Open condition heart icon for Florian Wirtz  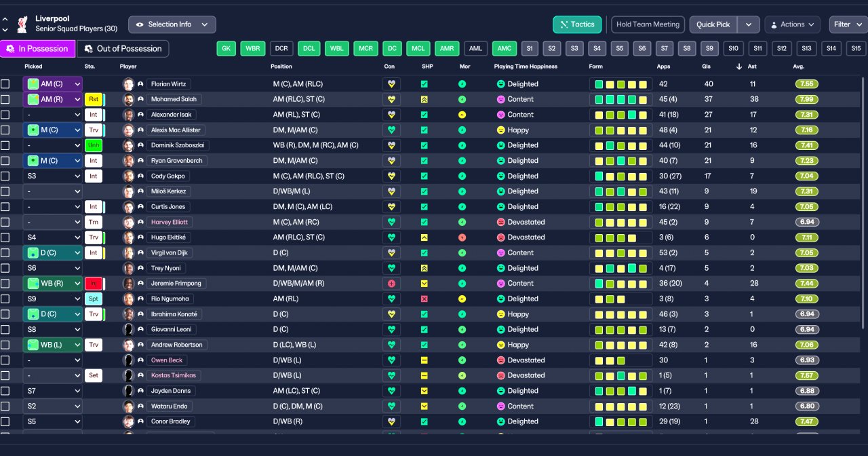click(x=391, y=84)
